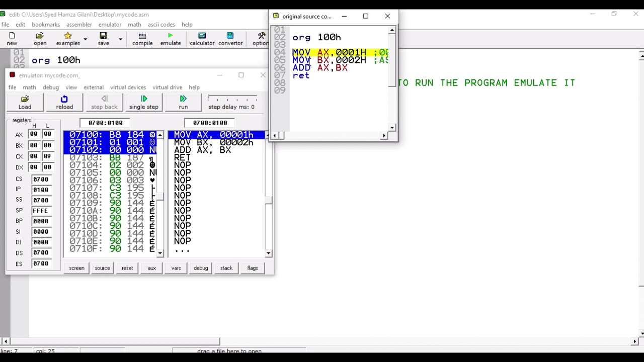
Task: Expand the examples dropdown arrow
Action: pyautogui.click(x=85, y=39)
